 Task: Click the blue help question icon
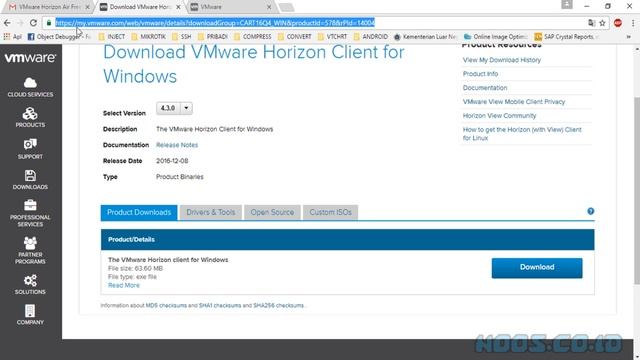(590, 211)
